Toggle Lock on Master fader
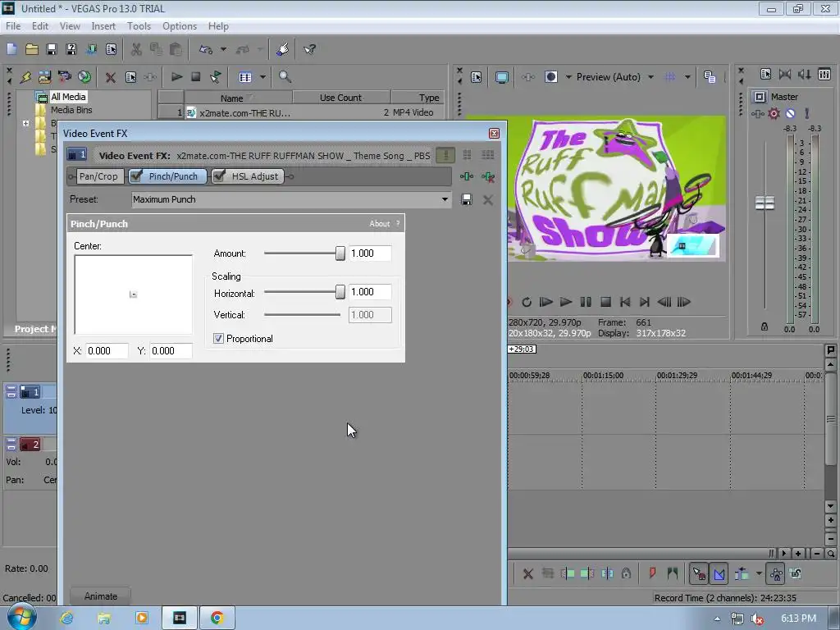The image size is (840, 630). 765,326
